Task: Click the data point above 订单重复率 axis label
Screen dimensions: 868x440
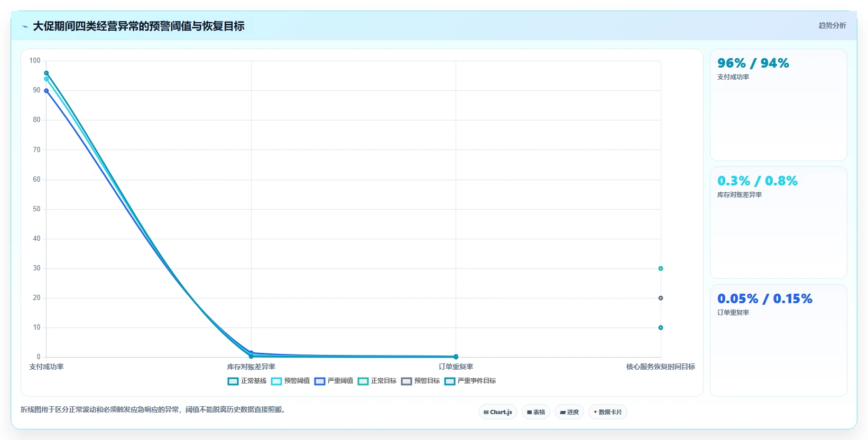Action: click(456, 357)
